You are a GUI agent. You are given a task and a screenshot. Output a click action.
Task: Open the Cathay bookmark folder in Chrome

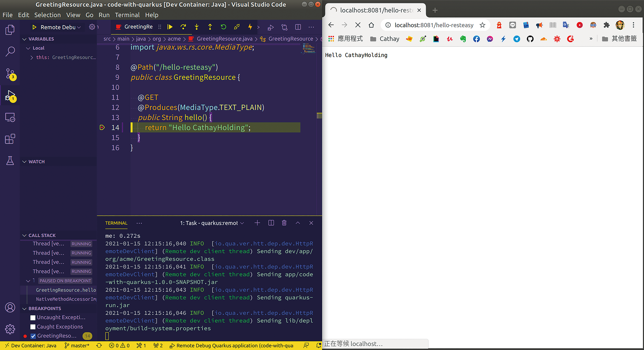click(385, 39)
